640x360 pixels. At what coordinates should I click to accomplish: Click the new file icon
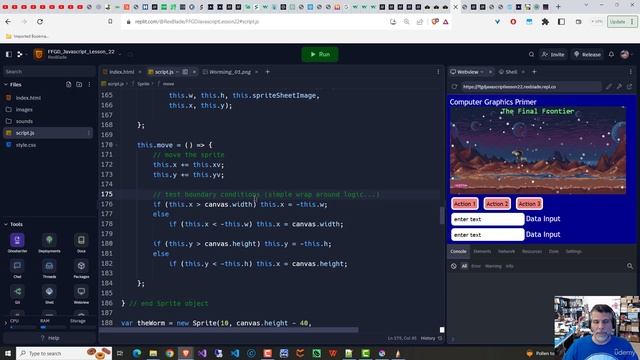tap(69, 84)
